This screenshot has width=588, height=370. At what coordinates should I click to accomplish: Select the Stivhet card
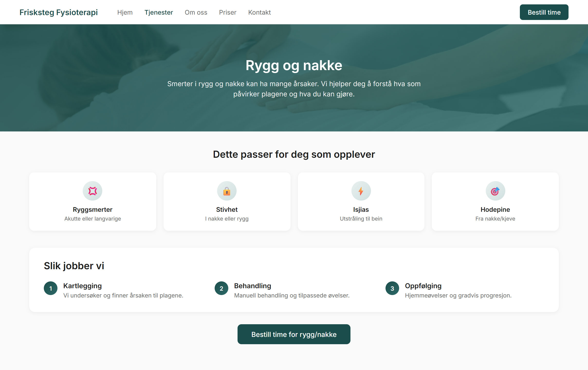(x=227, y=202)
